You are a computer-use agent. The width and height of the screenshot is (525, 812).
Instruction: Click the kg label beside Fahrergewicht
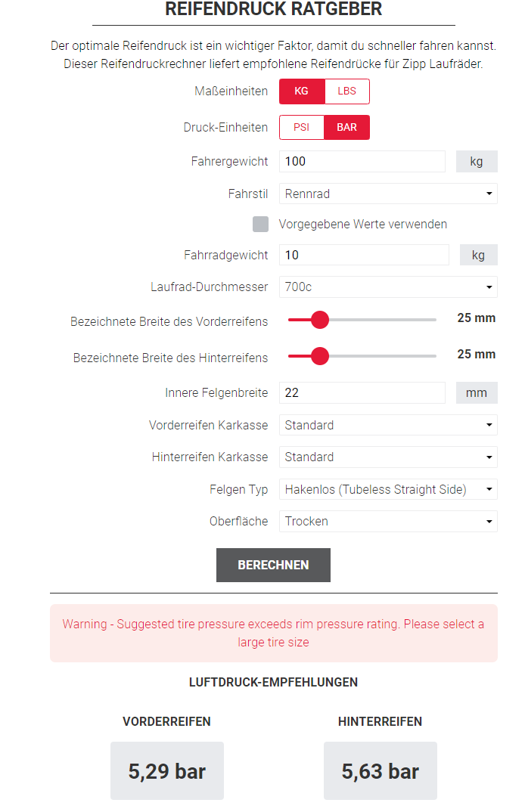click(477, 161)
